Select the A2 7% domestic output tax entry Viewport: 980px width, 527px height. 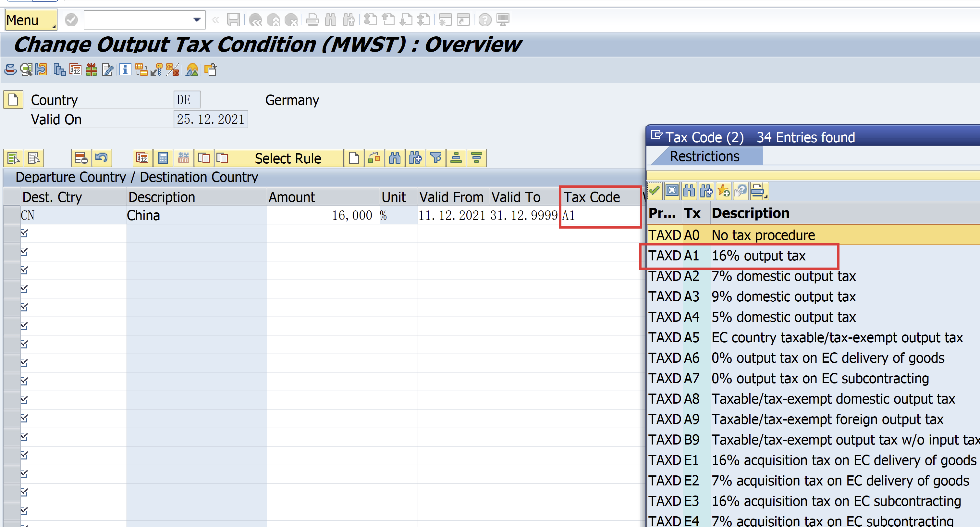point(814,276)
